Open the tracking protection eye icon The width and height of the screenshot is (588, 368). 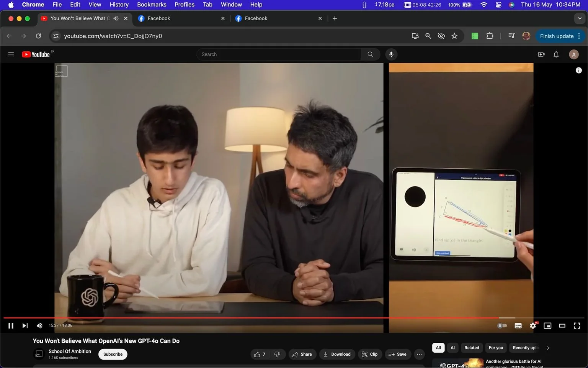tap(441, 36)
